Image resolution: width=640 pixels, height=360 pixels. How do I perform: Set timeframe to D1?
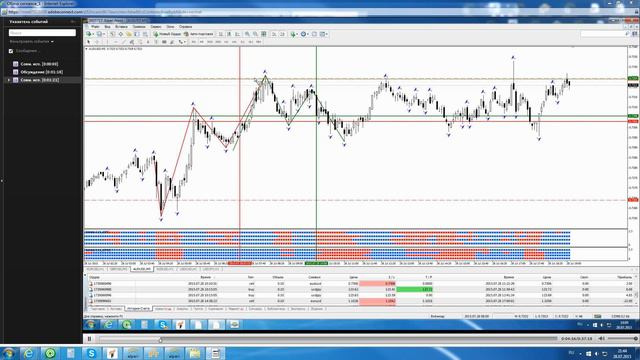[243, 42]
